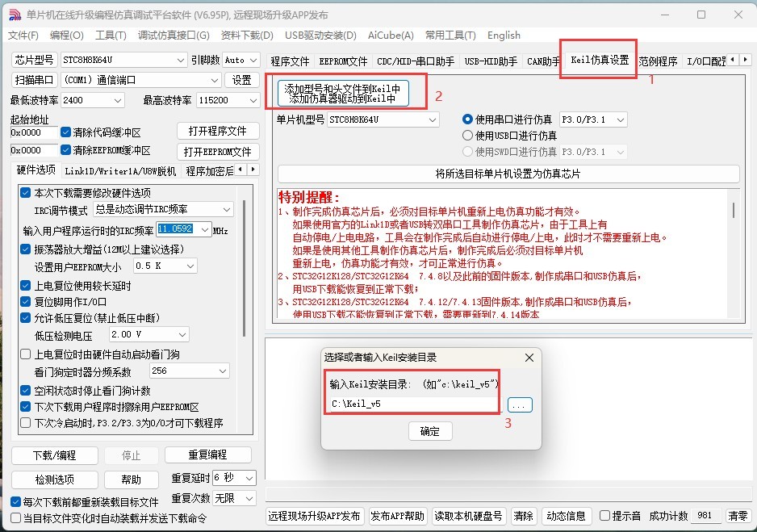757x532 pixels.
Task: Switch to EEPROM文件 tab
Action: click(x=343, y=61)
